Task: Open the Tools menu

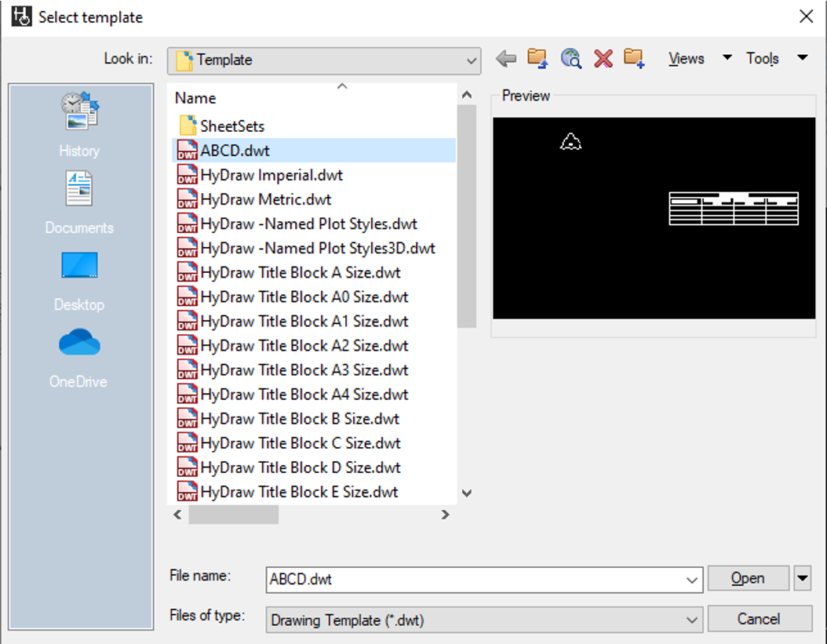Action: click(x=762, y=59)
